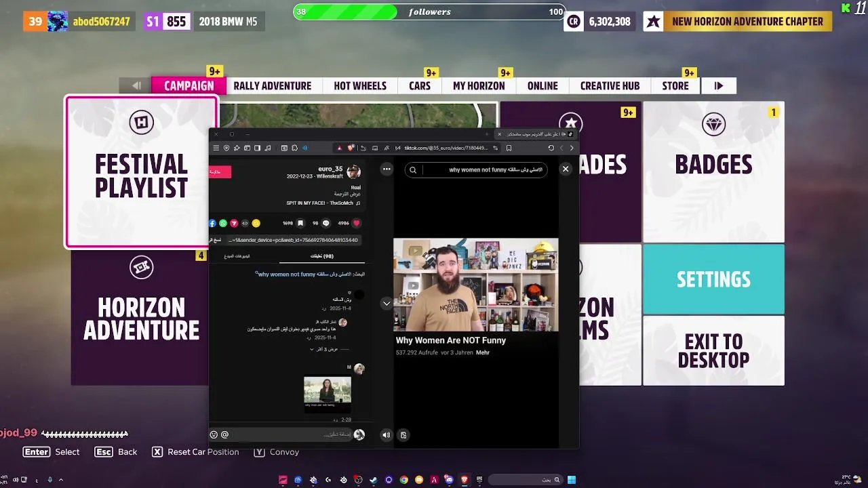Click the yellow repost share icon
Viewport: 868px width, 488px height.
click(x=256, y=223)
